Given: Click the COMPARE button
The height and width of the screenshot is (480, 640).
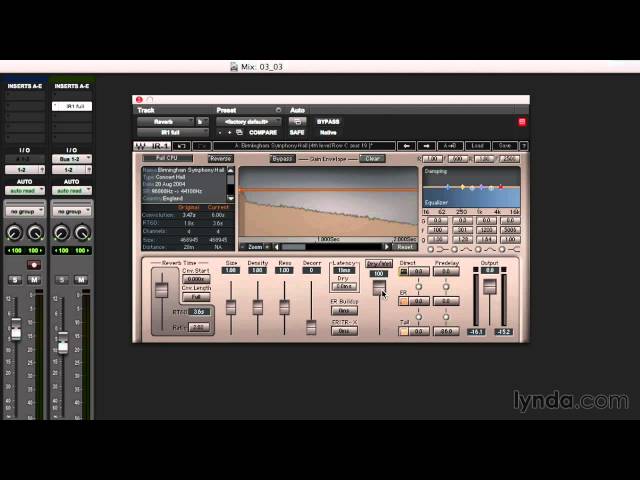Looking at the screenshot, I should [263, 133].
